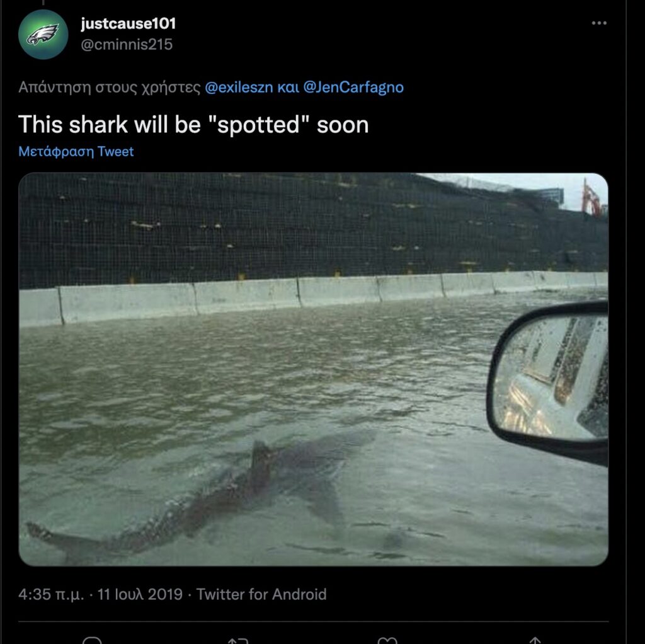Open justcause101 display name profile
The image size is (645, 644).
click(x=128, y=24)
